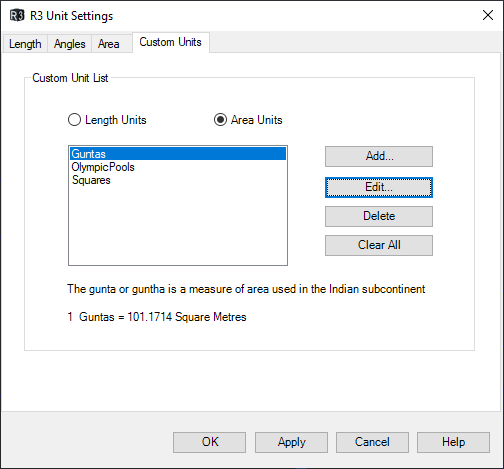
Task: Pick OlympicPools from the custom unit list
Action: 178,167
